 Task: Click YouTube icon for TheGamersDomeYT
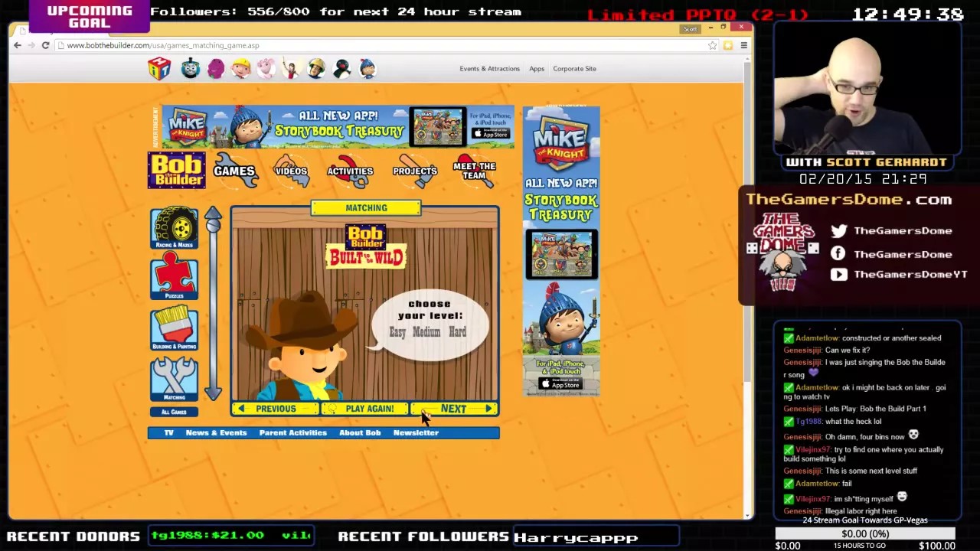pyautogui.click(x=838, y=274)
